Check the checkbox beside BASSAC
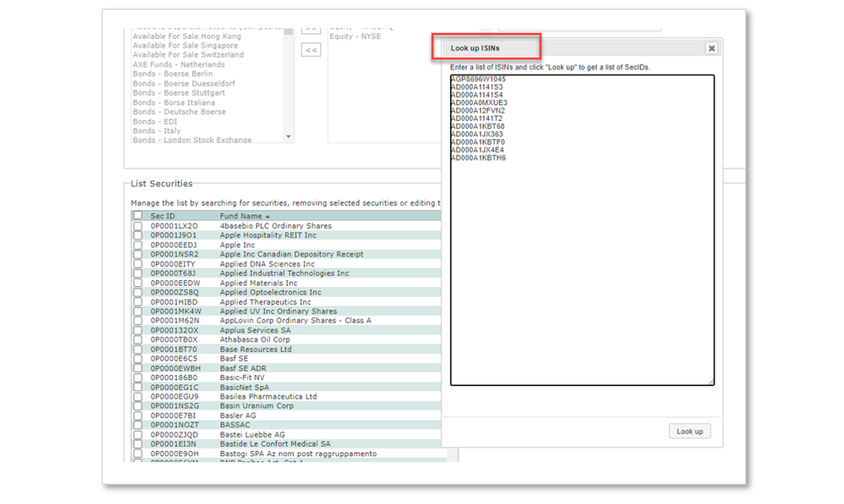 point(137,425)
